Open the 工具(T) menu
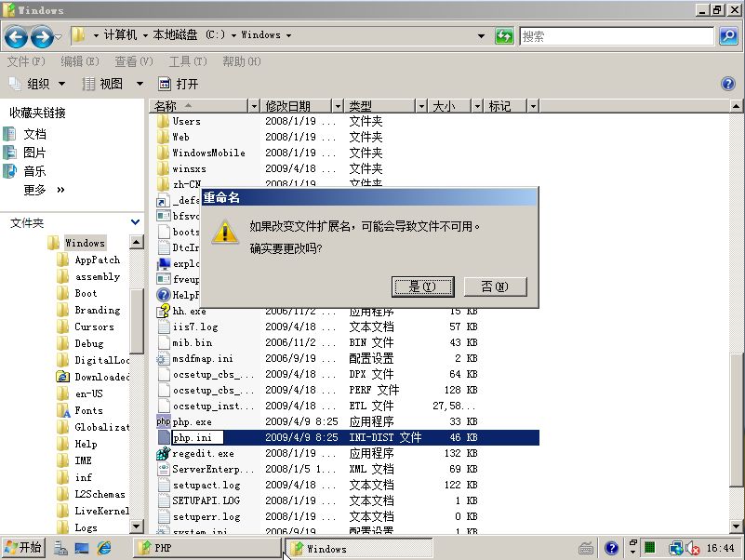Viewport: 745px width, 560px height. [x=187, y=61]
